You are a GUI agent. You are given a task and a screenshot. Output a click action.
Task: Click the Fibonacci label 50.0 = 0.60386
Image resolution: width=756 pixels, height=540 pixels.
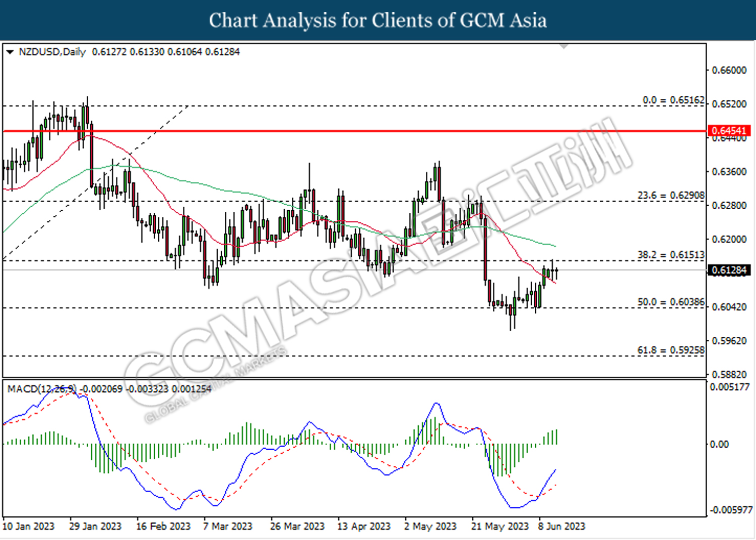671,302
